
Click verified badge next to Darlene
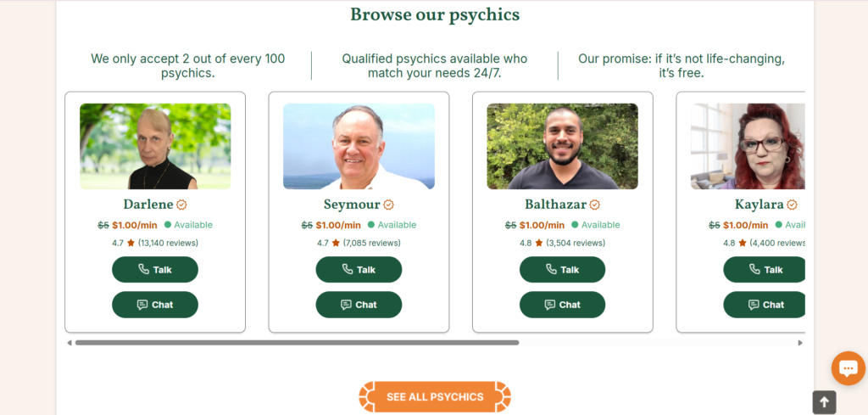181,205
